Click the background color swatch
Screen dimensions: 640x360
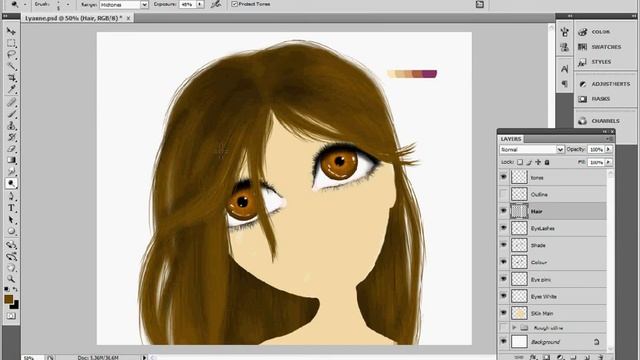pyautogui.click(x=15, y=305)
